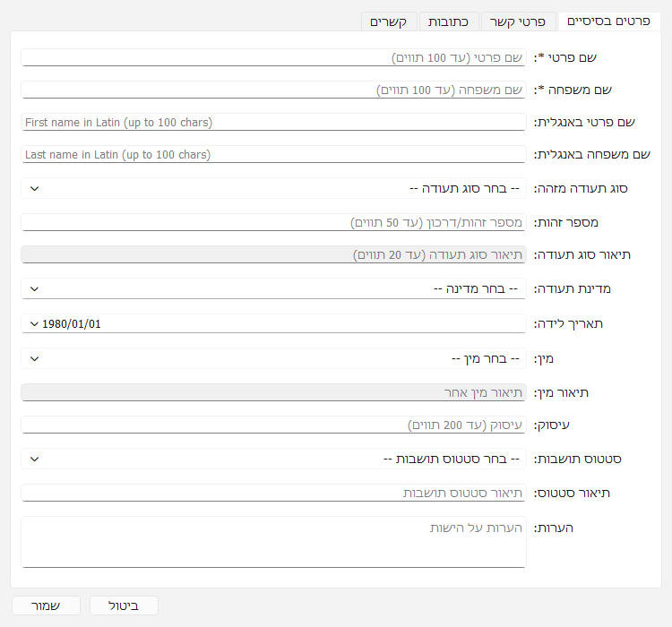Screen dimensions: 672x627
Task: Click the תיאור סטטוס text field
Action: (x=273, y=493)
